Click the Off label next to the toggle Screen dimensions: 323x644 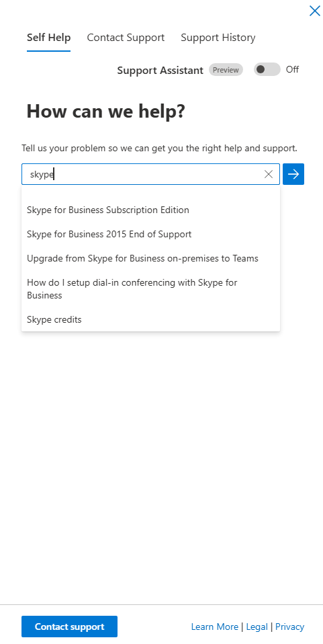click(292, 69)
